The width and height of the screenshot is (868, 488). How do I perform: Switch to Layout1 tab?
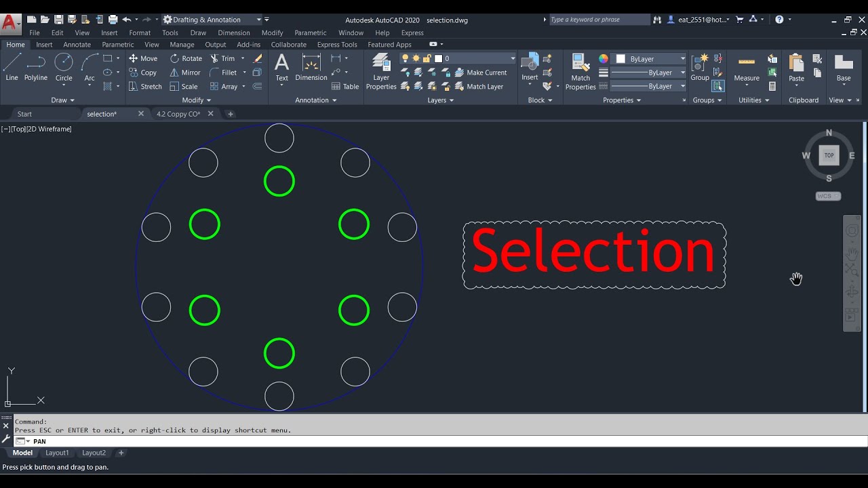point(57,453)
